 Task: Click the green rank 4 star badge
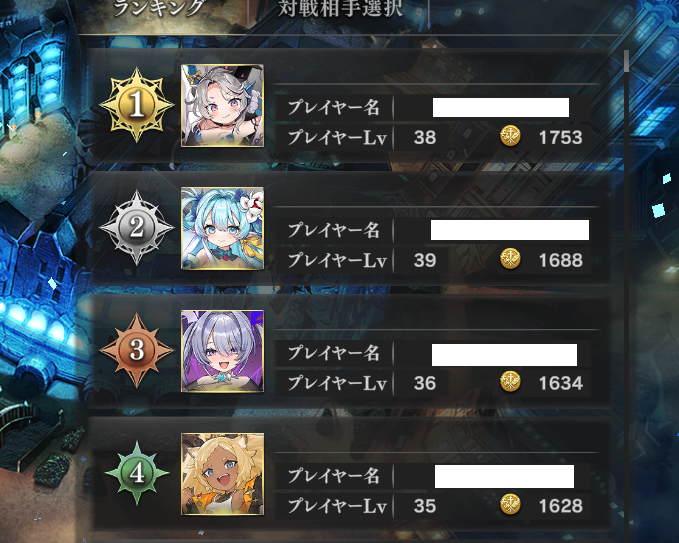pyautogui.click(x=137, y=473)
